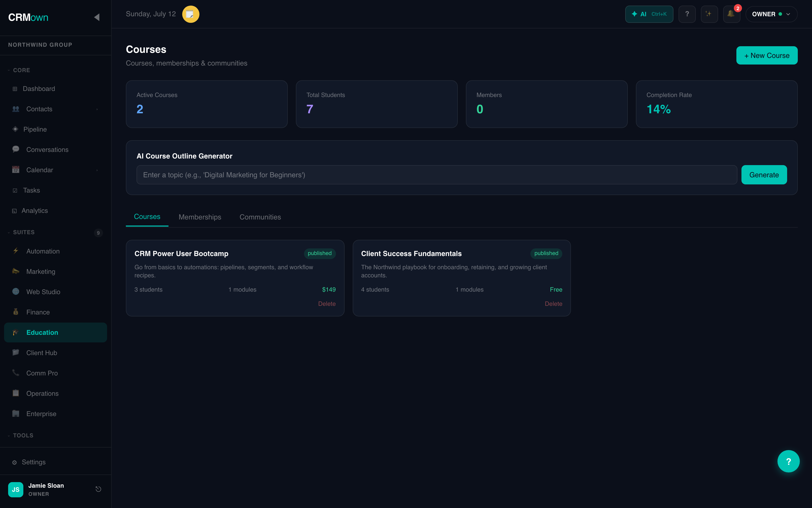
Task: Expand the Contacts submenu chevron
Action: 97,109
